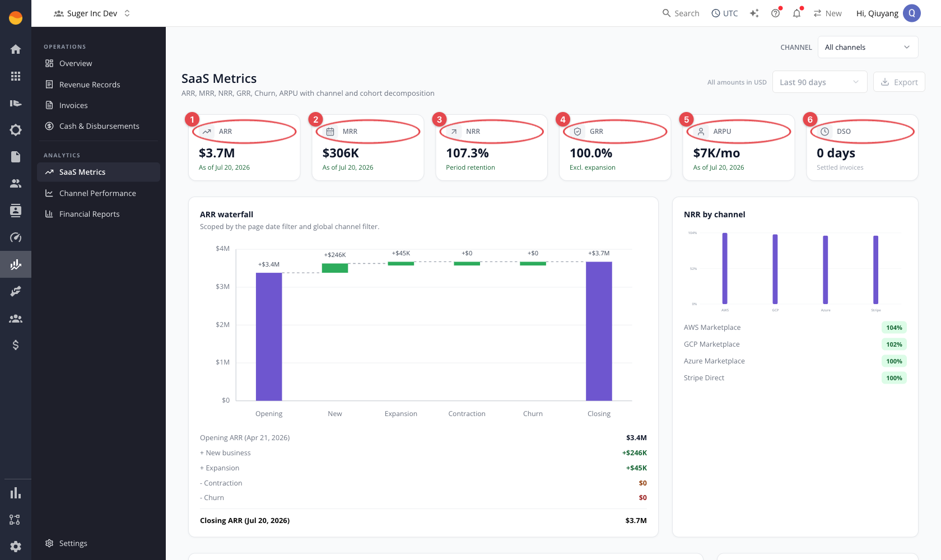Select the hand offer icon in the rail
Viewport: 941px width, 560px height.
click(x=16, y=103)
